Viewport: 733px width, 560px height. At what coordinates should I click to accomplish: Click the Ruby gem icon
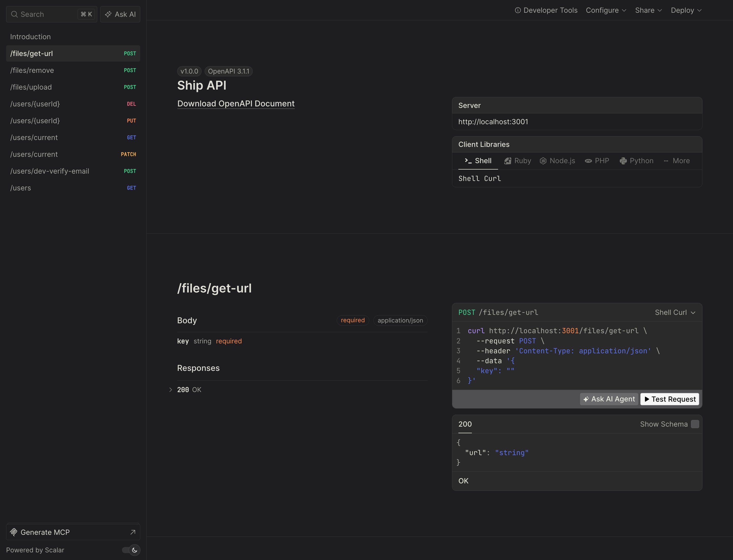tap(508, 161)
